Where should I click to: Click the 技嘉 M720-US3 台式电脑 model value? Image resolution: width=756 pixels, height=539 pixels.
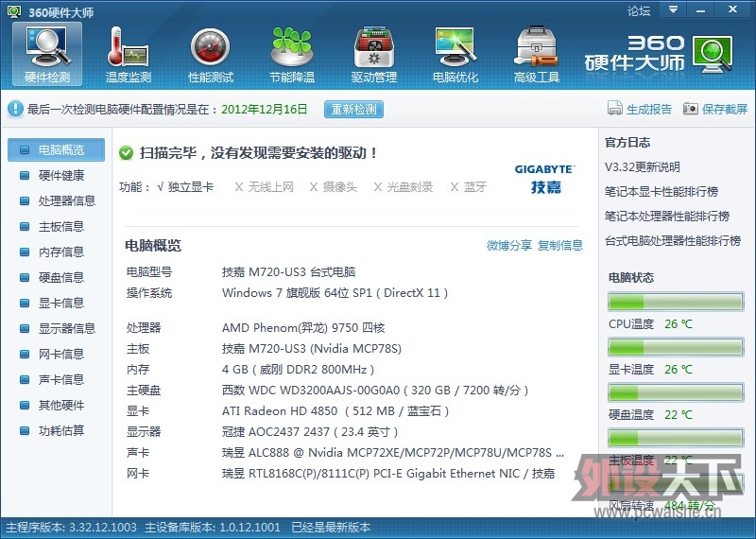click(289, 272)
